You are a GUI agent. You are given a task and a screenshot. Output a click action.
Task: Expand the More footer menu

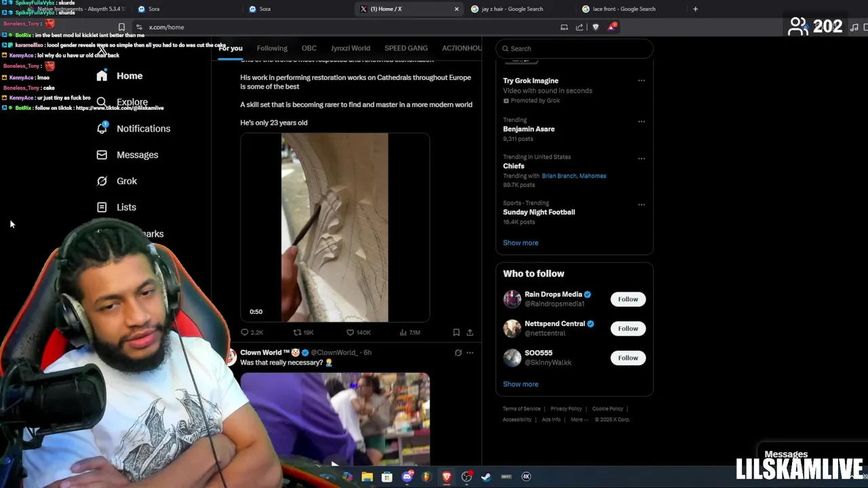click(579, 420)
